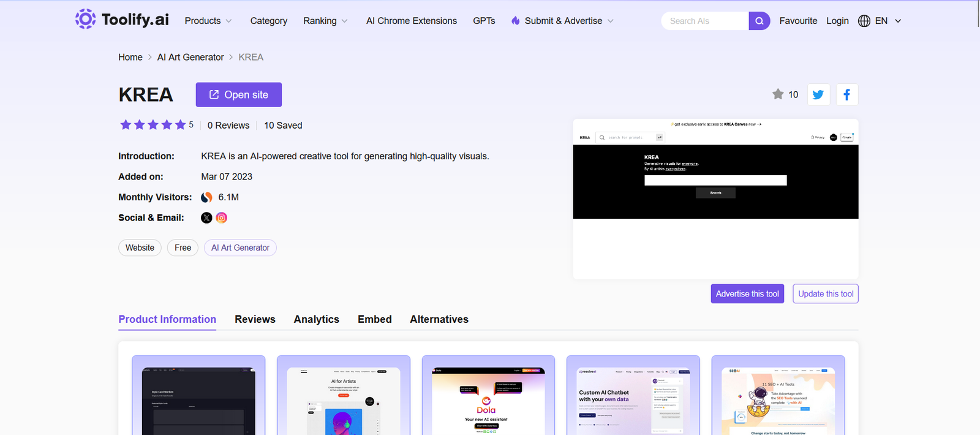
Task: Click the search magnifier button
Action: (759, 21)
